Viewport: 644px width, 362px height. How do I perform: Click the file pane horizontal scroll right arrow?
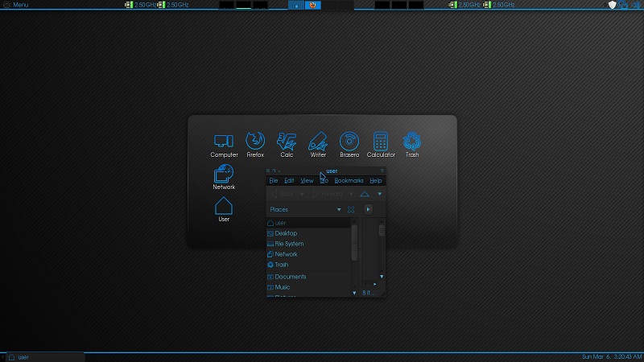click(374, 284)
